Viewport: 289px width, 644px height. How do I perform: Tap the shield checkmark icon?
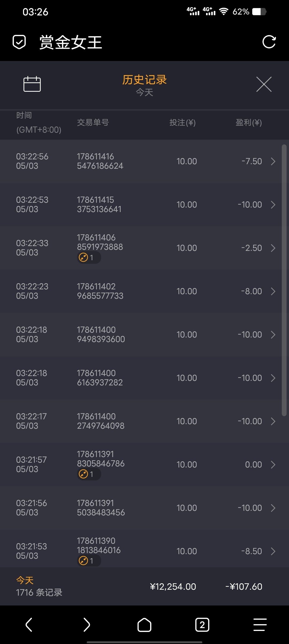[x=19, y=42]
